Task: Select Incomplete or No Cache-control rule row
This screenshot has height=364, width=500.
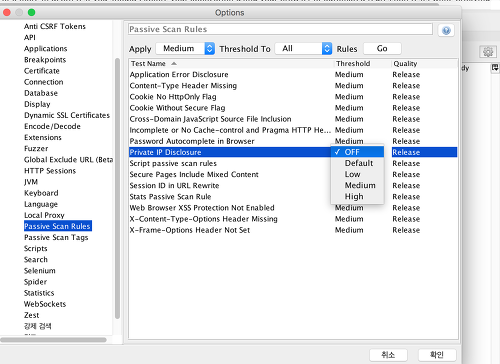Action: coord(293,130)
